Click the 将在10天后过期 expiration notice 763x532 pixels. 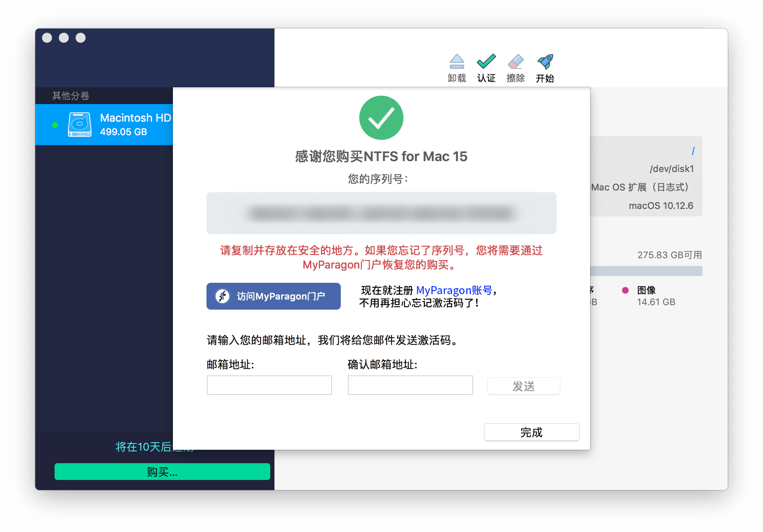[153, 447]
